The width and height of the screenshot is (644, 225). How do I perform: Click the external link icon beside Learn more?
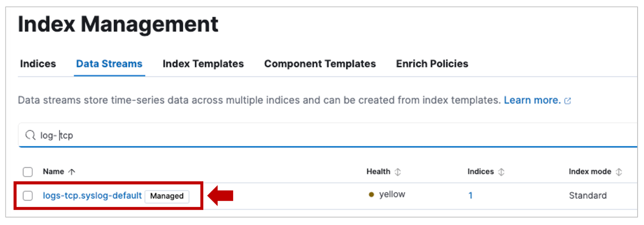[568, 101]
